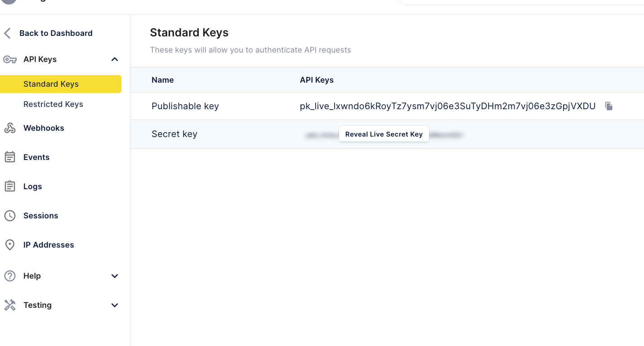Click the Testing hammer icon

click(9, 305)
